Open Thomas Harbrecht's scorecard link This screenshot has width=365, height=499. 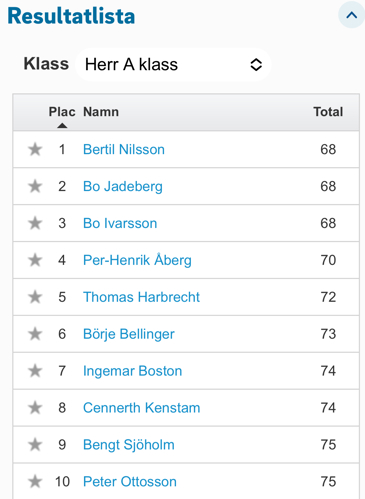pos(141,297)
